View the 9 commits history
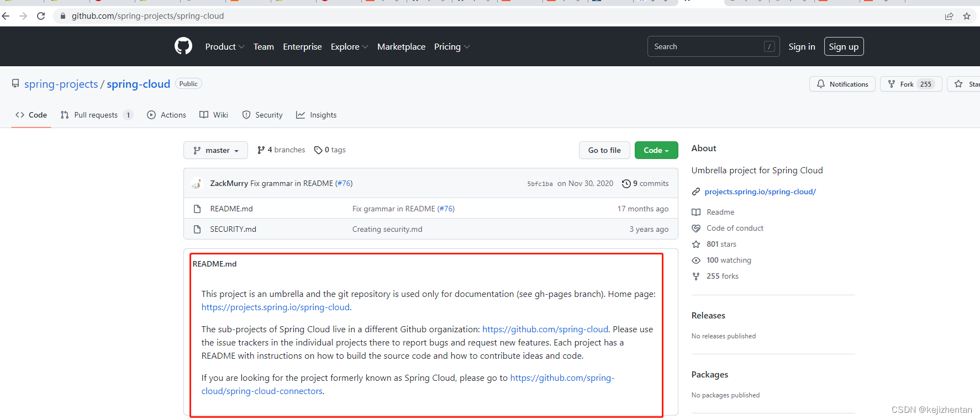 [645, 183]
